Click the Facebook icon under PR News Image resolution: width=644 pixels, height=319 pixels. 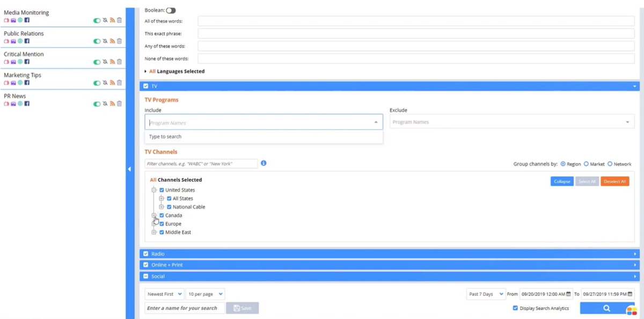27,103
